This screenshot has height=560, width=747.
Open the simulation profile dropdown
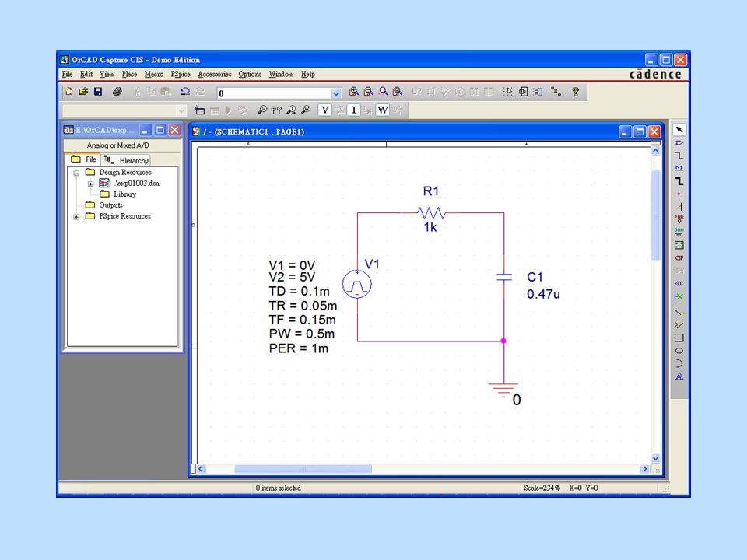181,111
